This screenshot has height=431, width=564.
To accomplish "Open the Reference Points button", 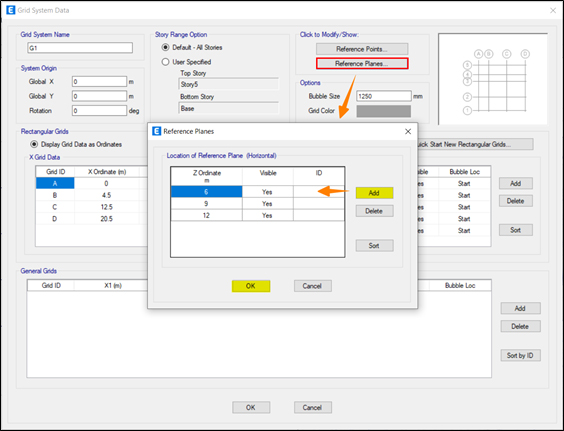I will coord(362,49).
